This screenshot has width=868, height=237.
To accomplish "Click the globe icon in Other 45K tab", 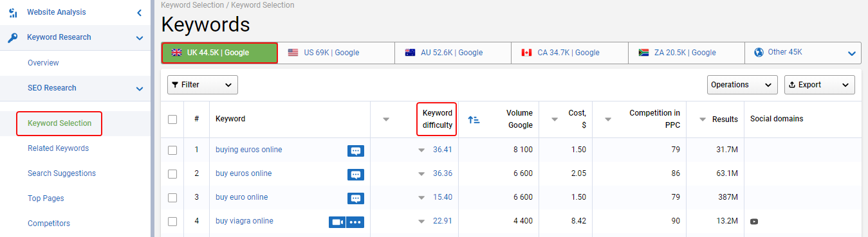I will coord(759,53).
